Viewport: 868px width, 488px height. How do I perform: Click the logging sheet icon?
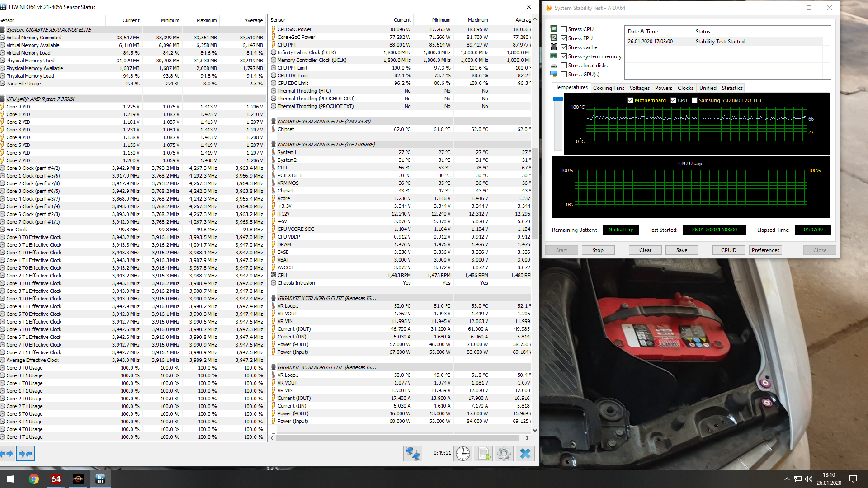(x=483, y=453)
